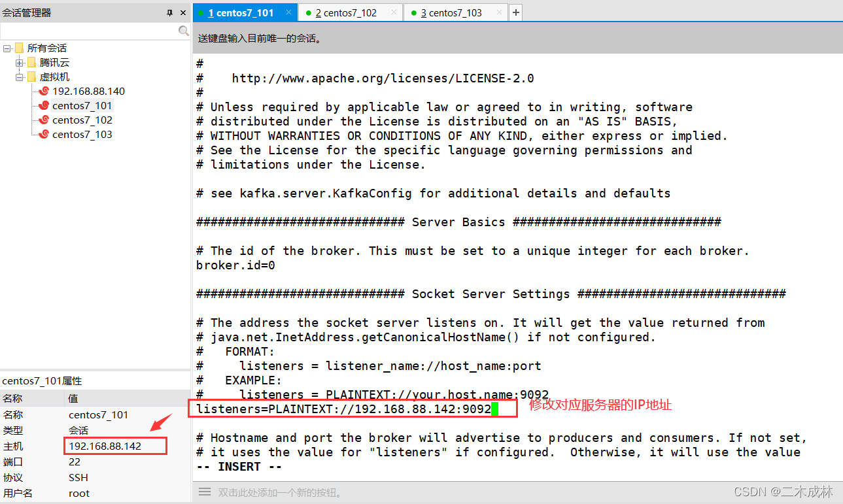The width and height of the screenshot is (843, 504).
Task: Select centos7_103 label in session tree
Action: coord(82,135)
